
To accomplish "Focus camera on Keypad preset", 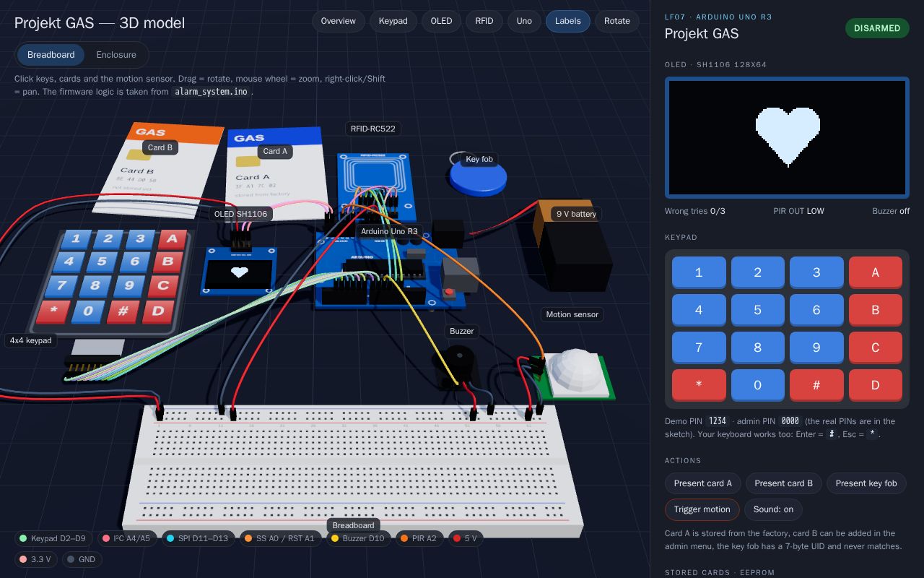I will click(x=393, y=21).
